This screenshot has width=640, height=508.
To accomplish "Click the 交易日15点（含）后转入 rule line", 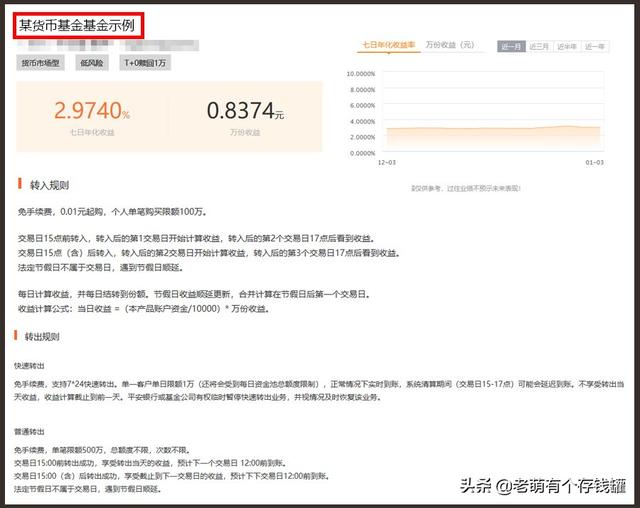I will (209, 253).
